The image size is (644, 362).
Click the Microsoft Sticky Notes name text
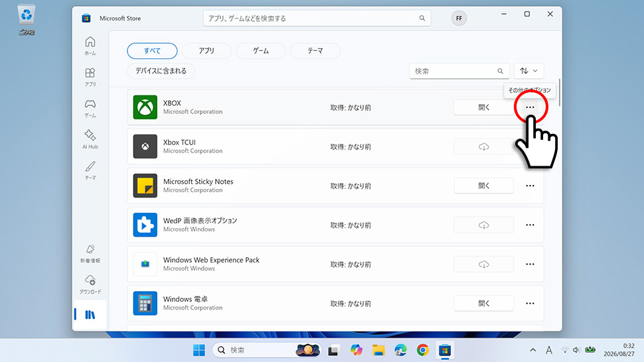[198, 181]
